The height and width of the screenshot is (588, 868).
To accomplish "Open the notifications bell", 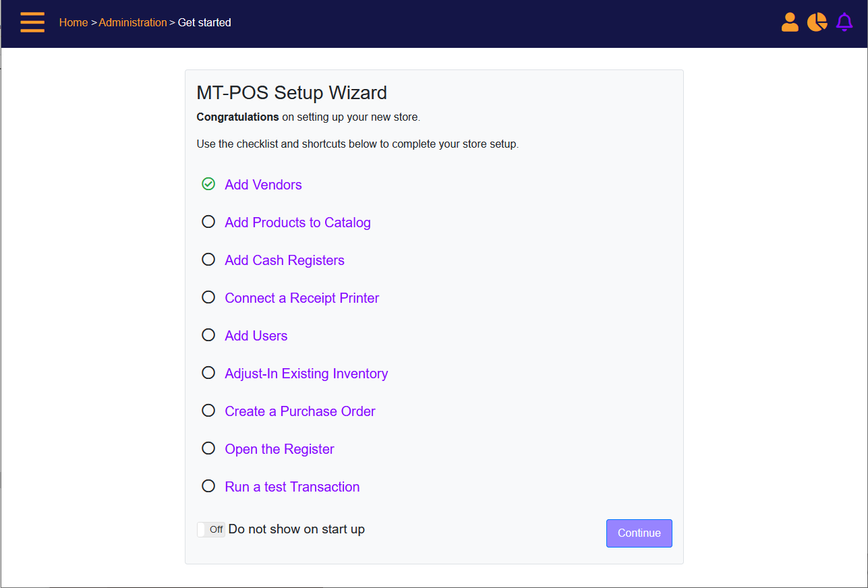I will (844, 22).
